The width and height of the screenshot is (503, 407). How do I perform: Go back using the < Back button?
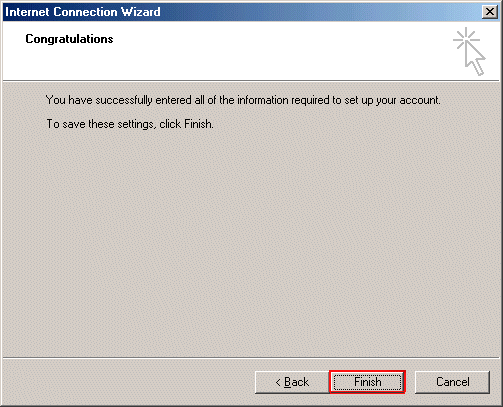click(292, 382)
